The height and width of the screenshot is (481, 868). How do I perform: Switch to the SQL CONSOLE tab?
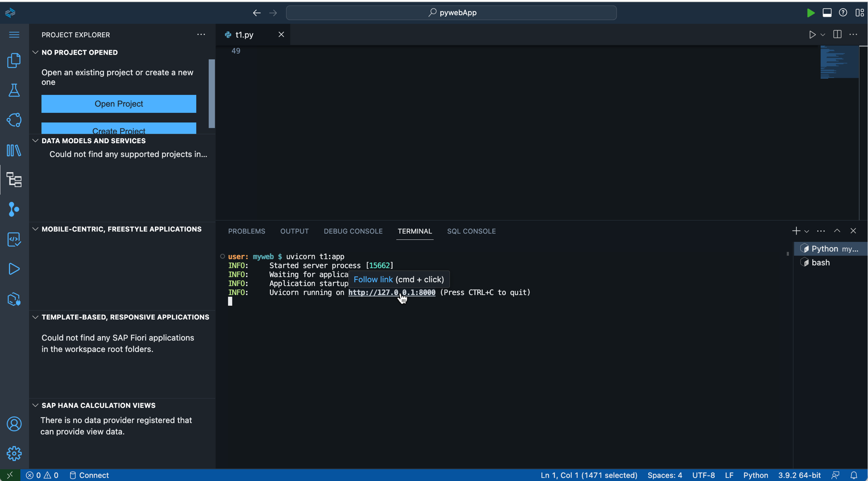pos(471,231)
